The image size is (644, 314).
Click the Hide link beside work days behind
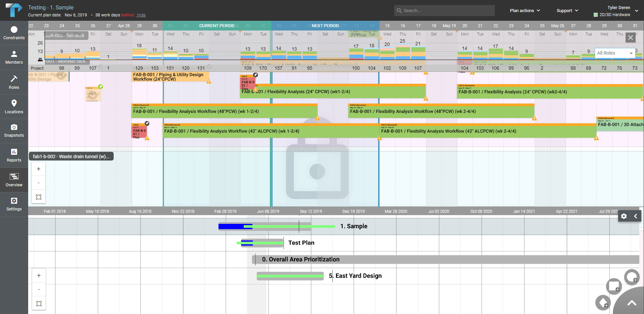[141, 15]
